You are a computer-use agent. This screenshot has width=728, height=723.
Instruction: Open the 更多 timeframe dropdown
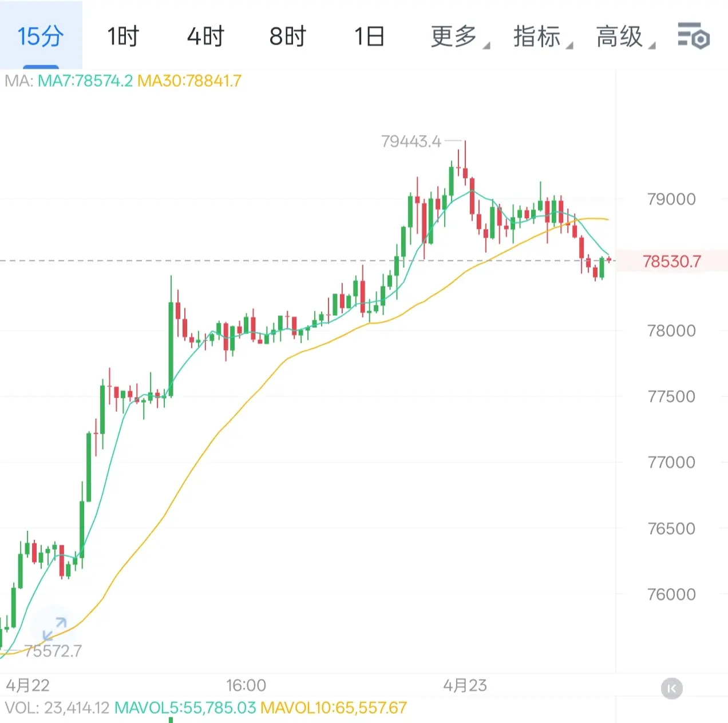pos(460,36)
